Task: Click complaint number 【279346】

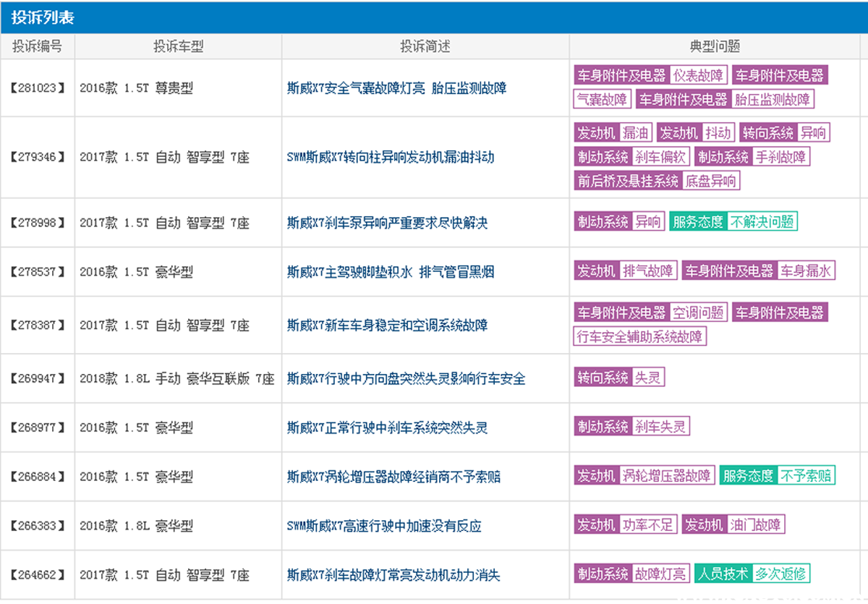Action: [38, 157]
